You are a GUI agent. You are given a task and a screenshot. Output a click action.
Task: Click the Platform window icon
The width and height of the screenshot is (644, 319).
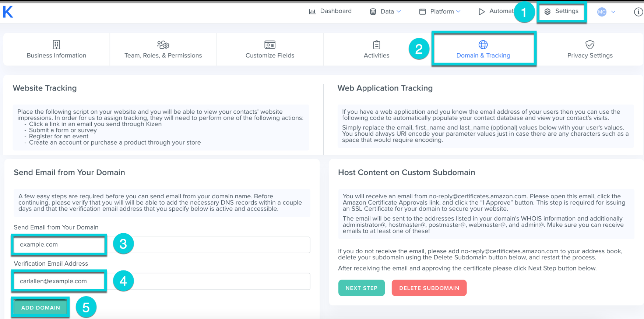[423, 12]
